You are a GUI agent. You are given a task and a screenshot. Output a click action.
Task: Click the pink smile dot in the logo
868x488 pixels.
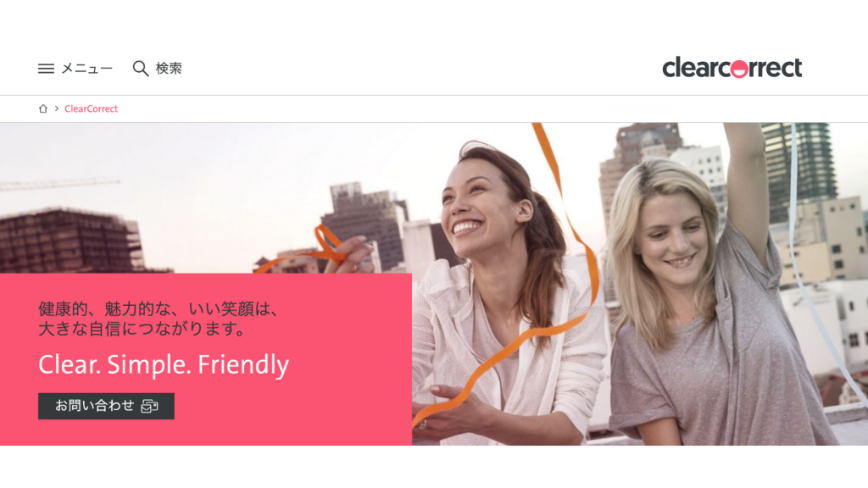[738, 69]
